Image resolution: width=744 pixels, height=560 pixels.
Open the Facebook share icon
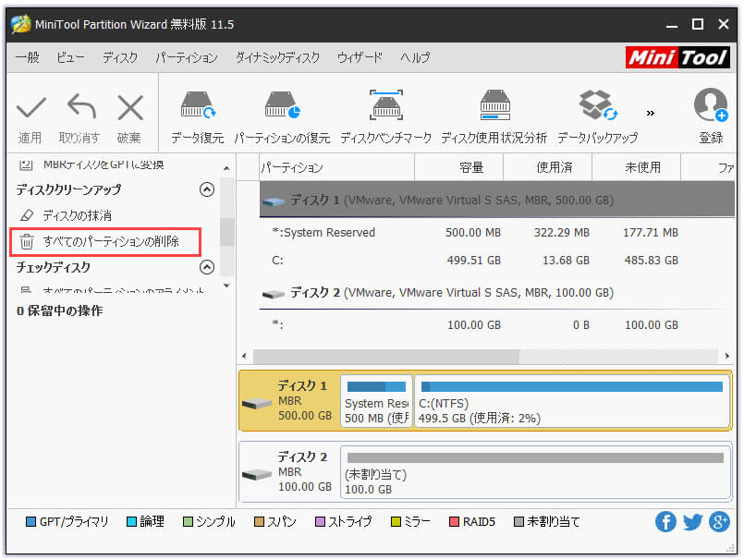[665, 522]
